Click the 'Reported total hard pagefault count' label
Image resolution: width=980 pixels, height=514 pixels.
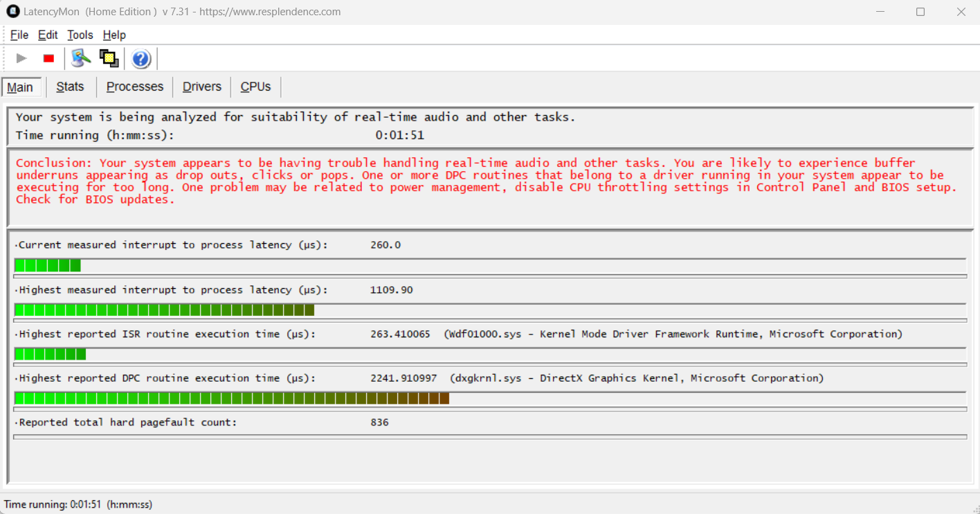(x=127, y=423)
